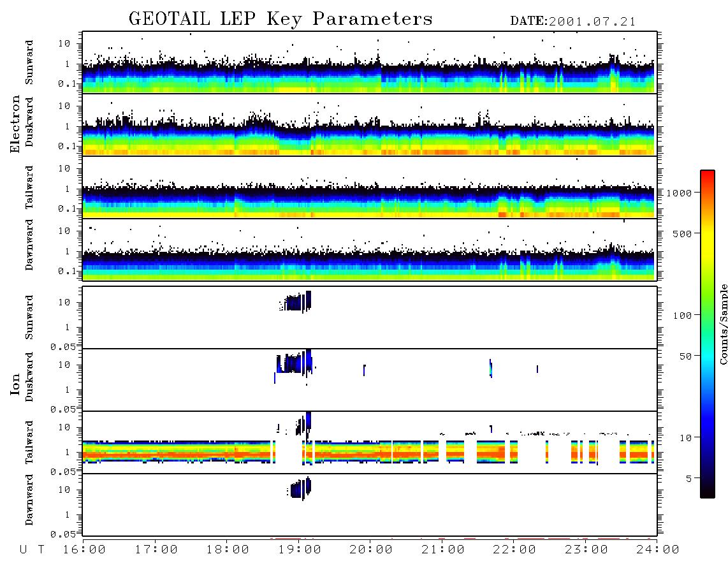Click the "DATE:2001.07.21" label

[x=573, y=22]
